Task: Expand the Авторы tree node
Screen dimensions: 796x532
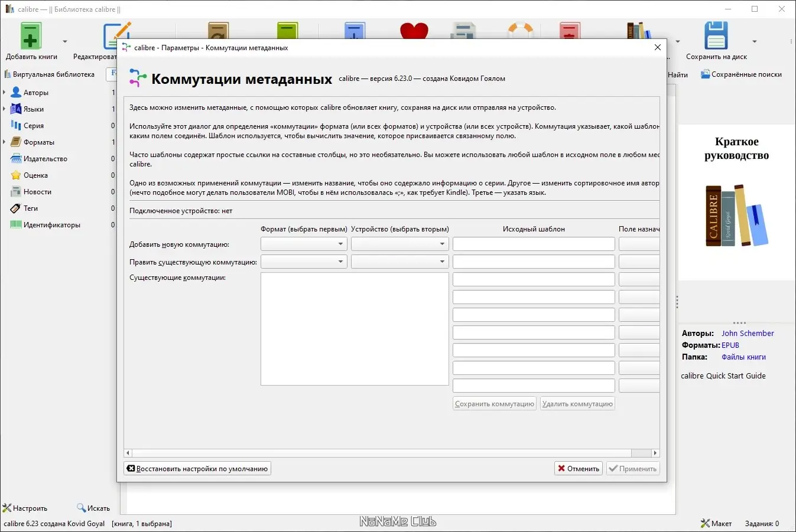Action: pos(4,93)
